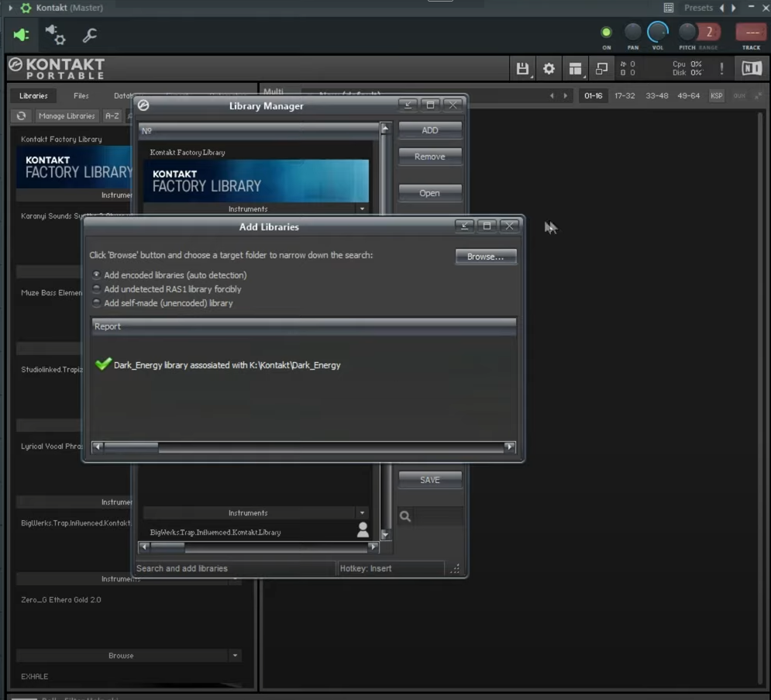Toggle the KSP button
This screenshot has width=771, height=700.
click(x=717, y=96)
